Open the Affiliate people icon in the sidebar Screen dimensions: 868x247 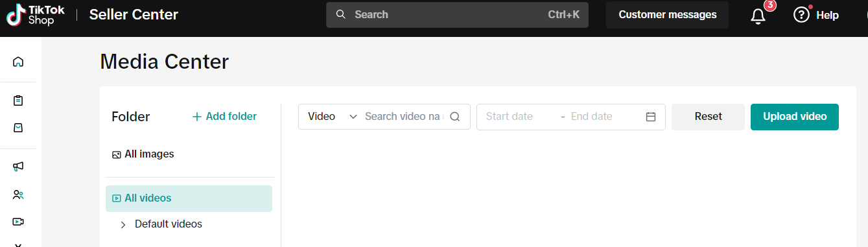click(18, 194)
